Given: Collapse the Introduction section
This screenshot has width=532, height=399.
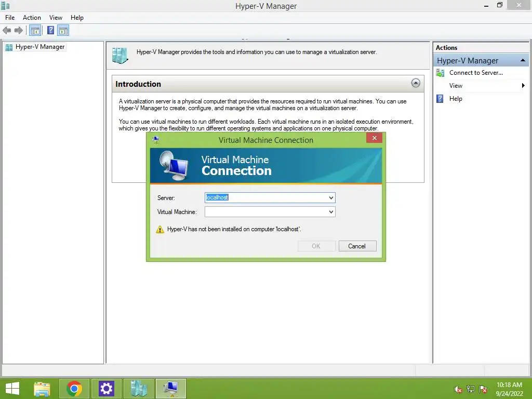Looking at the screenshot, I should pyautogui.click(x=416, y=83).
